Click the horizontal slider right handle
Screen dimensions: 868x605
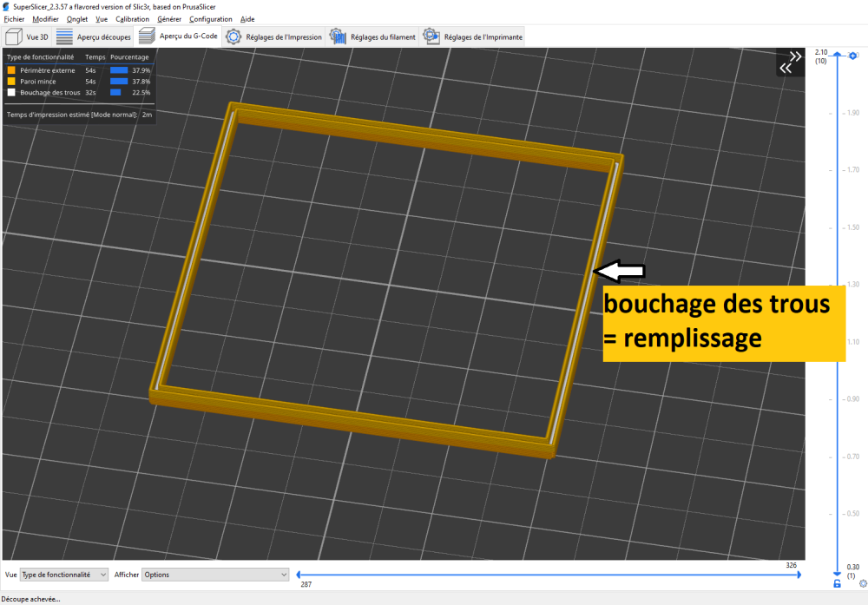click(799, 575)
